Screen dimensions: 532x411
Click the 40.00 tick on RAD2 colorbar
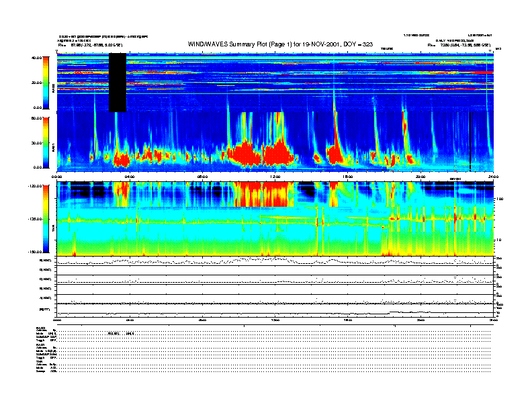coord(36,58)
